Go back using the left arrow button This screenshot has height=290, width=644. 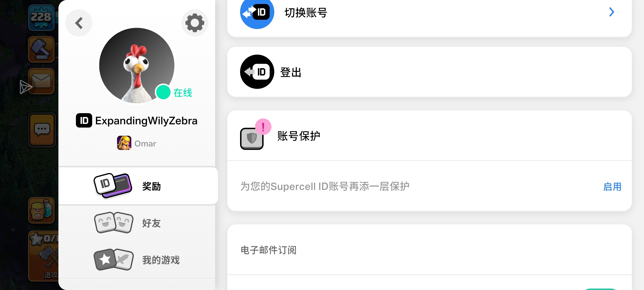tap(79, 23)
